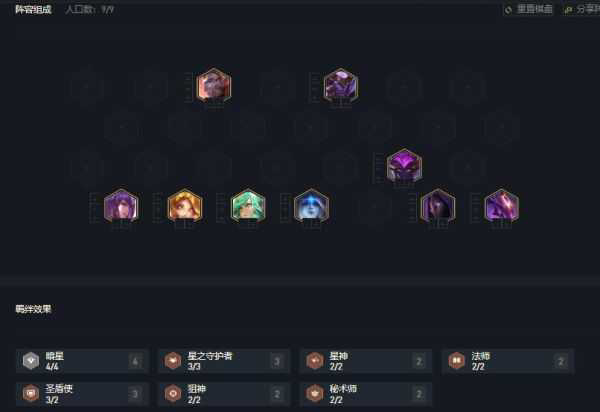The image size is (600, 412).
Task: Pick the purple-haired female champion portrait
Action: (x=121, y=206)
